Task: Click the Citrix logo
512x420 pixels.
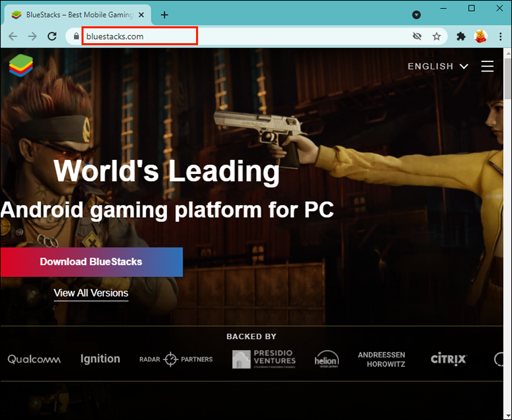Action: pos(449,359)
